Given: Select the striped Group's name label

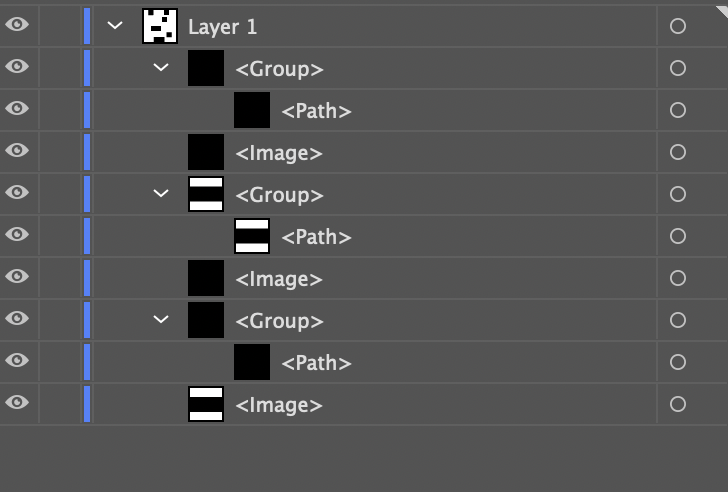Looking at the screenshot, I should click(x=279, y=195).
